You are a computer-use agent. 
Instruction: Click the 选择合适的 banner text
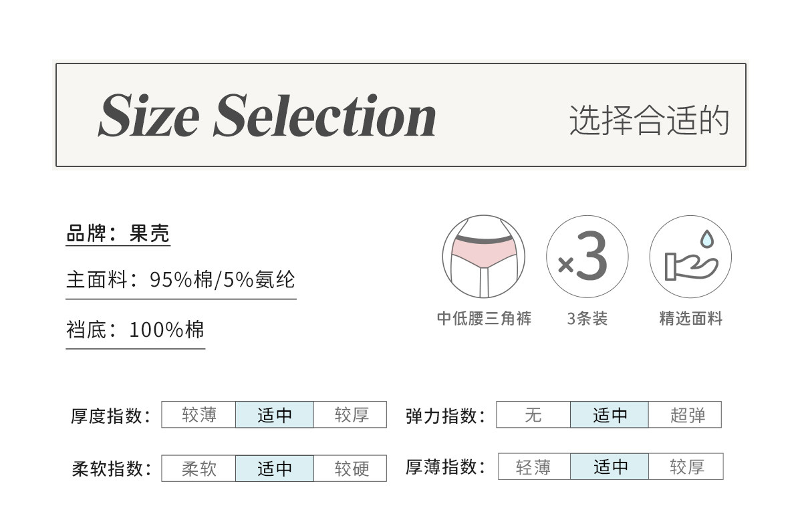click(648, 120)
